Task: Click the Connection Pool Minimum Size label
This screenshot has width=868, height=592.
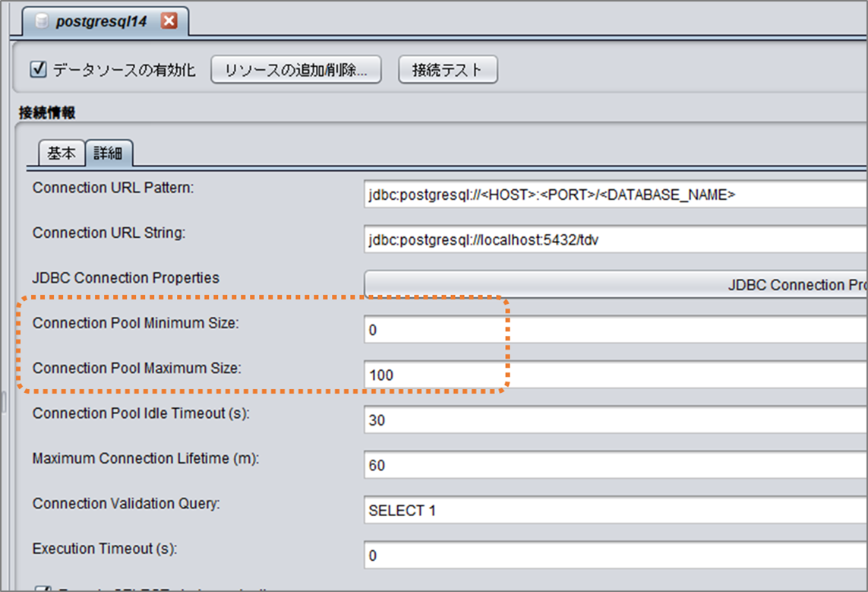Action: coord(136,323)
